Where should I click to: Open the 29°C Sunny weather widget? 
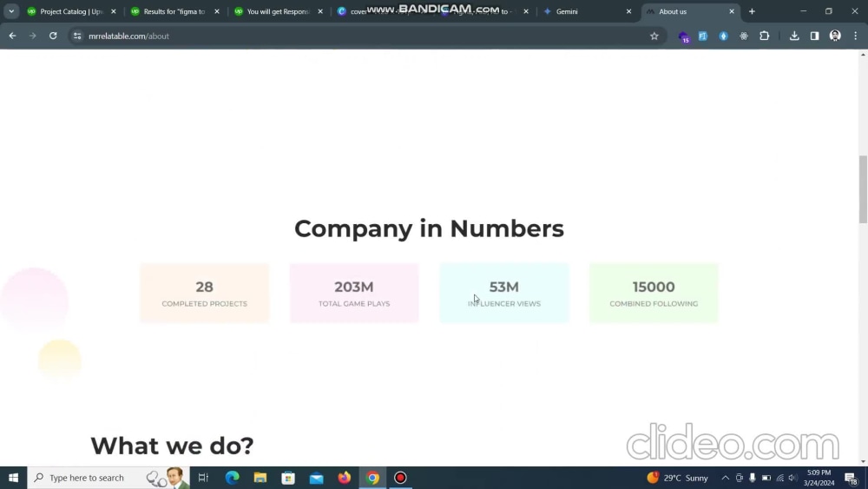coord(678,478)
